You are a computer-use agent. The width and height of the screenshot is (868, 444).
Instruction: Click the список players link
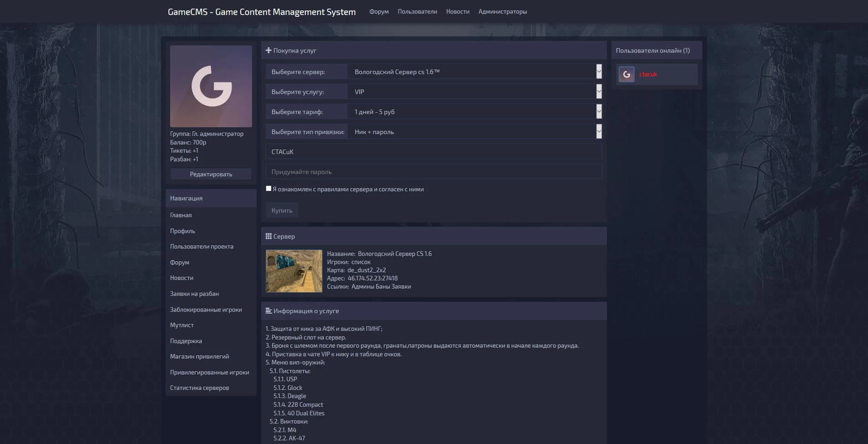361,262
